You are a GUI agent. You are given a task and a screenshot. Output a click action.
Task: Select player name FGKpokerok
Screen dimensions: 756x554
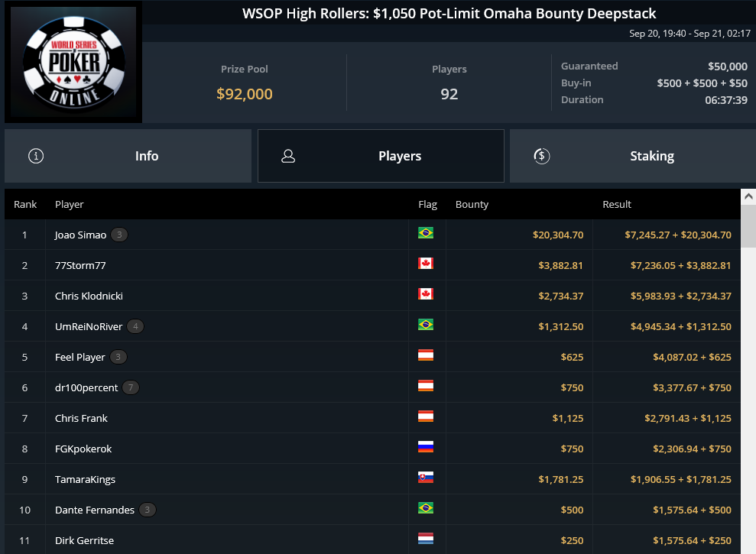[x=83, y=449]
